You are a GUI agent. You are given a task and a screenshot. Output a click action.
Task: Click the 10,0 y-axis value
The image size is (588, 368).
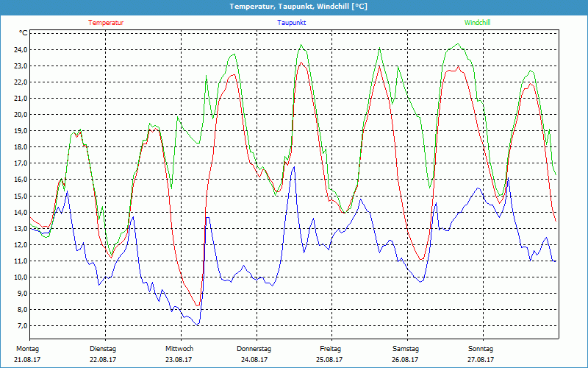pos(21,277)
